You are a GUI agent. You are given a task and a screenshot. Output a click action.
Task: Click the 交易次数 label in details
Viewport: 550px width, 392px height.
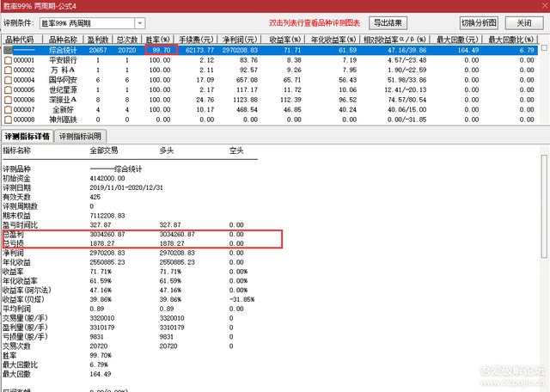point(16,346)
